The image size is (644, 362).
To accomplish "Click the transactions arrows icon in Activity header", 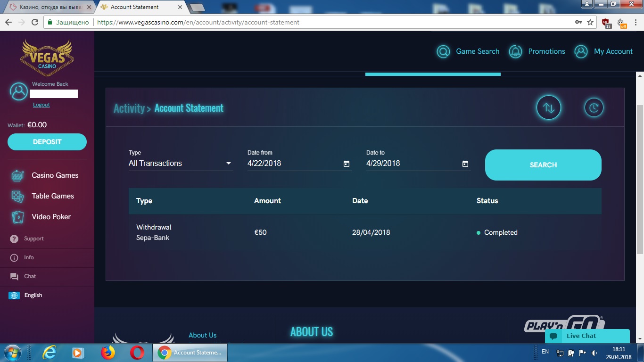I will click(549, 108).
